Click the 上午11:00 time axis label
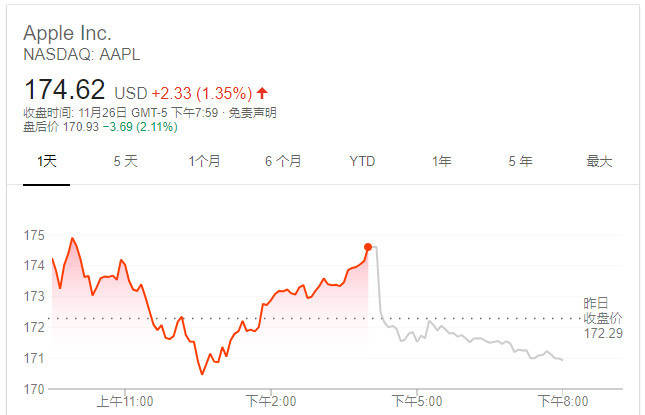 [x=125, y=401]
